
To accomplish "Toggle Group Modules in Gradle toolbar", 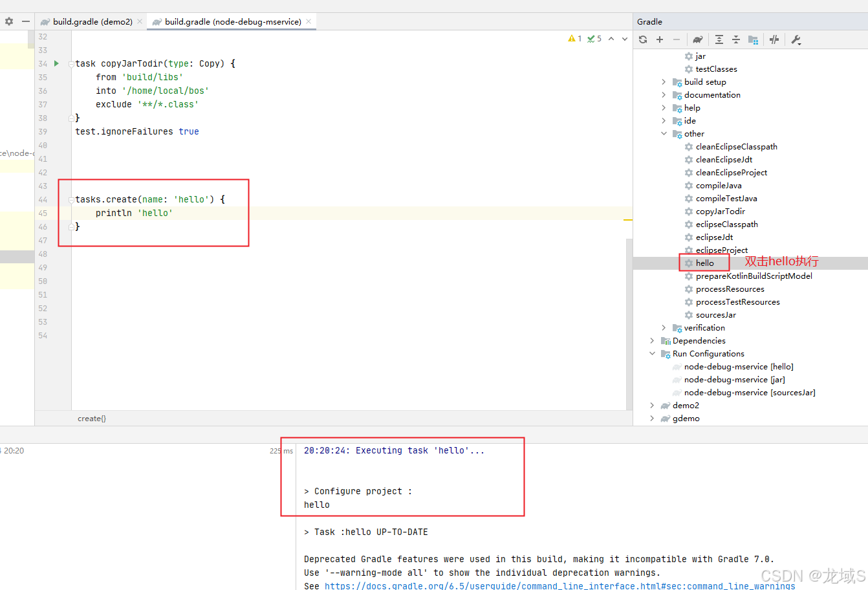I will [x=752, y=39].
